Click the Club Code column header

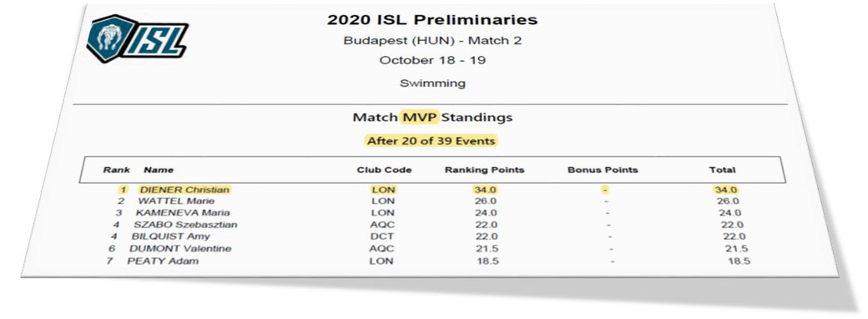pyautogui.click(x=384, y=170)
